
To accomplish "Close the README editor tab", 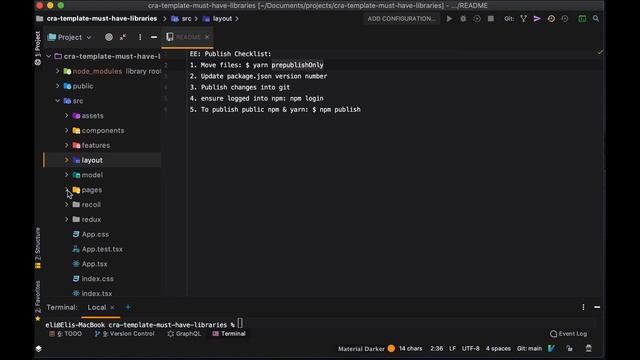I will pos(207,37).
